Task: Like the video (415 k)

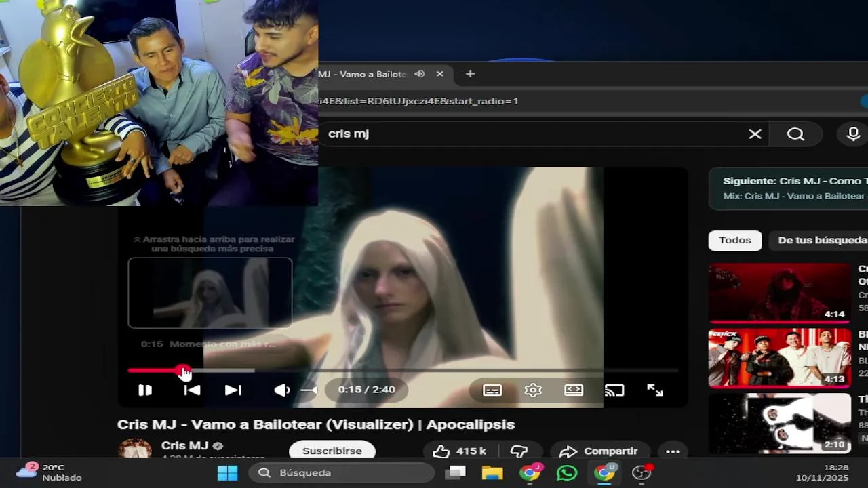Action: [x=460, y=451]
